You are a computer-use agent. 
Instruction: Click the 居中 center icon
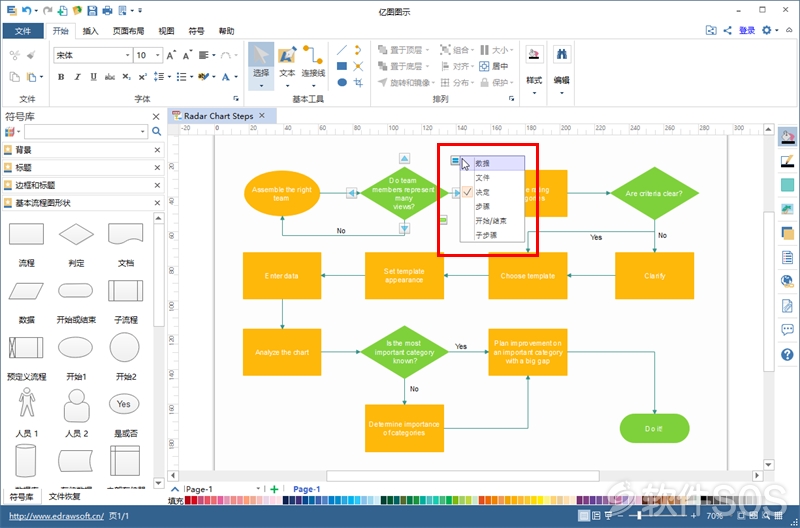493,66
